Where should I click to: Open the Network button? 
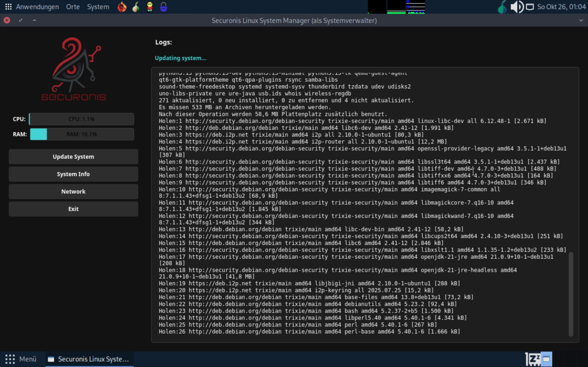(73, 192)
